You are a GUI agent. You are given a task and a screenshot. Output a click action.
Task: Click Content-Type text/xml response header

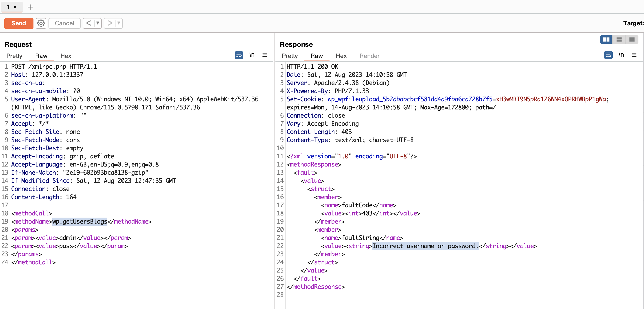click(x=350, y=140)
